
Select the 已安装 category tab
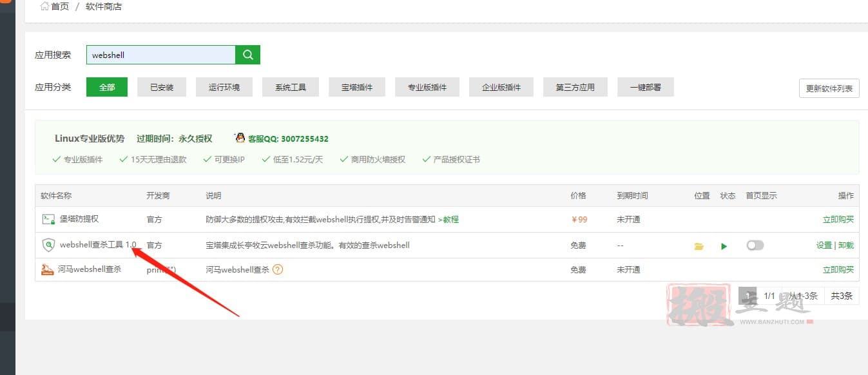pyautogui.click(x=162, y=87)
